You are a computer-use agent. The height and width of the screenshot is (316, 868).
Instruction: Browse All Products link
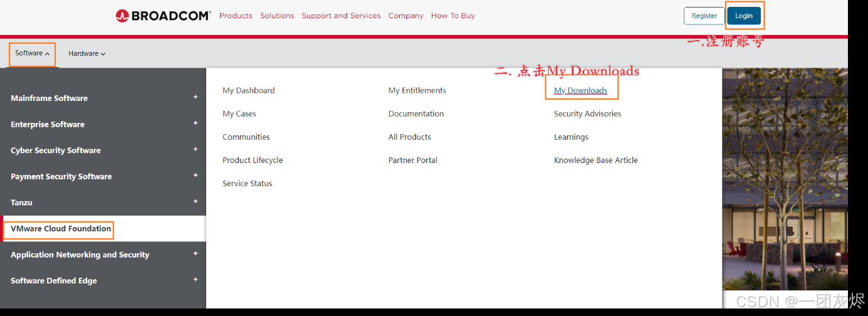coord(410,137)
